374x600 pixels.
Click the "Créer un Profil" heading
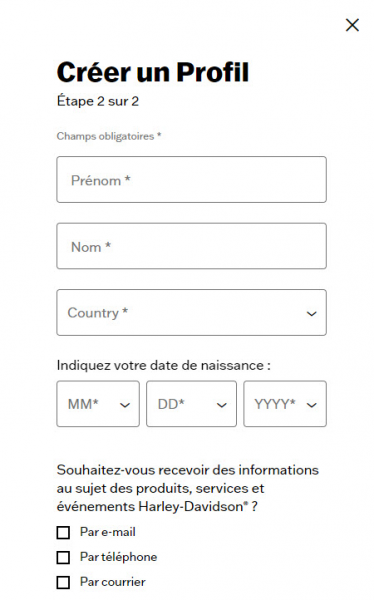(153, 72)
